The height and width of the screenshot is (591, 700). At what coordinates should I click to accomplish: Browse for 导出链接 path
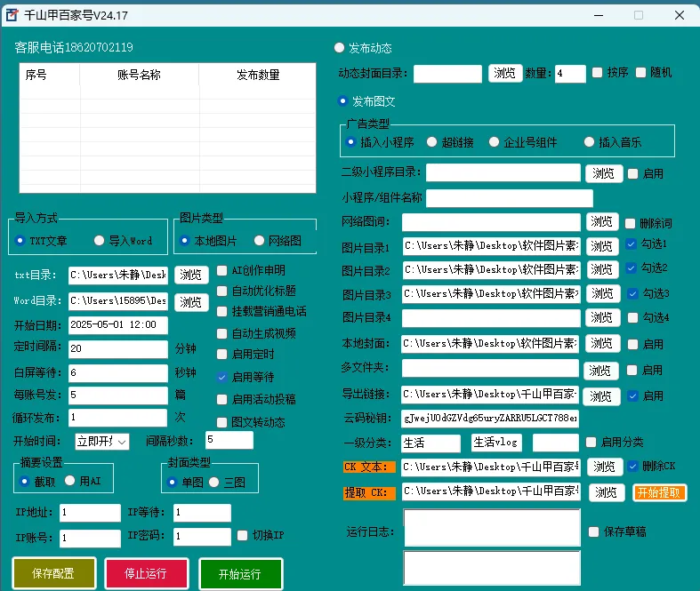coord(601,396)
